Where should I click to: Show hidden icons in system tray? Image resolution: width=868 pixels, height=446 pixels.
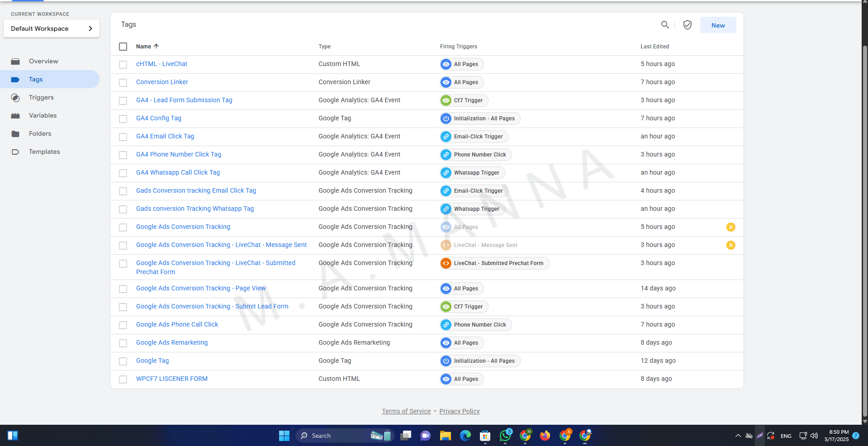click(x=738, y=436)
